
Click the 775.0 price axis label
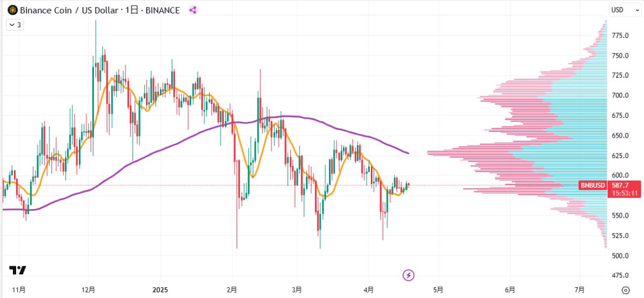point(620,35)
